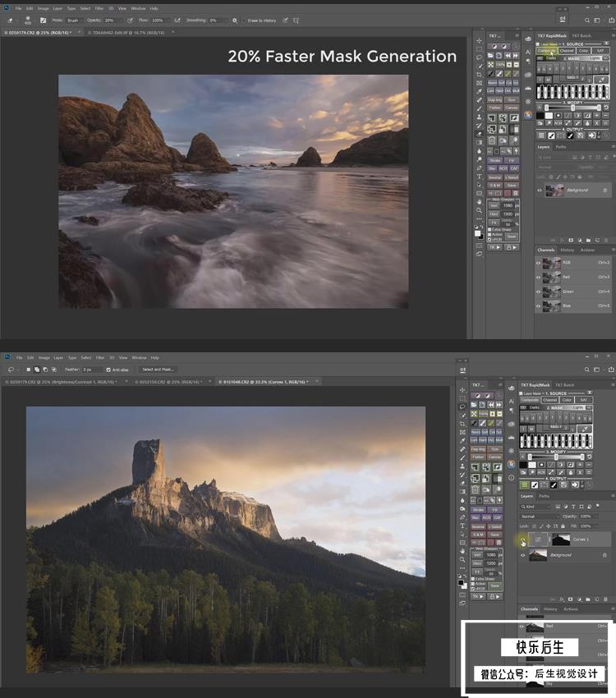Select the Brush tool in the top window toolbar
Screen dimensions: 616x698
point(479,108)
